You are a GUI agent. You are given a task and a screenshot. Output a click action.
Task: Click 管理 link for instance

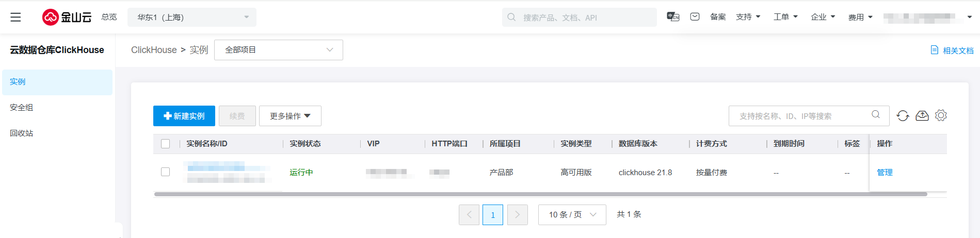[885, 173]
